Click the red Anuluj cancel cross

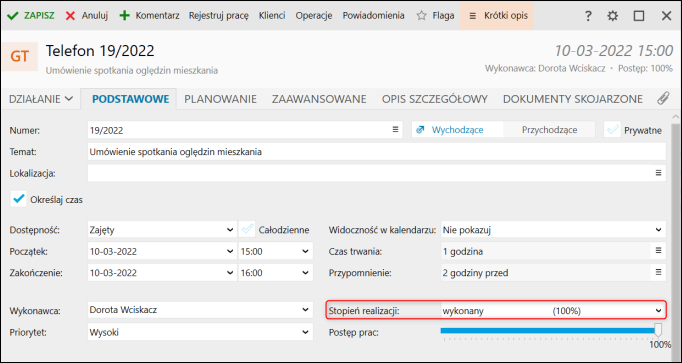coord(70,16)
